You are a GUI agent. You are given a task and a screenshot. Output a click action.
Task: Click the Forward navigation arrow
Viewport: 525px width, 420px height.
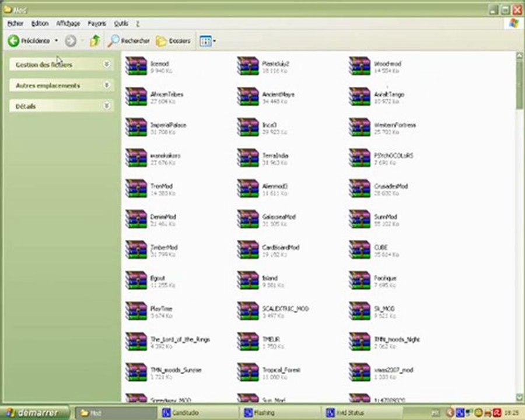[71, 41]
